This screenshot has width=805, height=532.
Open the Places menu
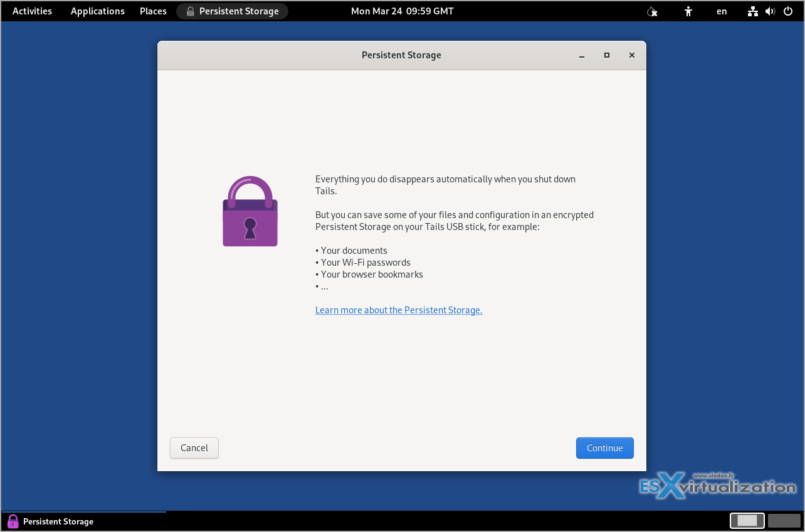[153, 11]
